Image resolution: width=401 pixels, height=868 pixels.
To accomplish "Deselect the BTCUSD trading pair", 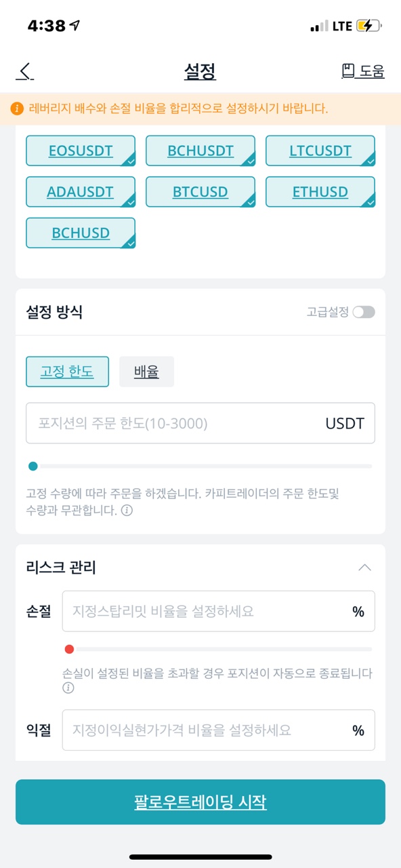I will point(200,192).
